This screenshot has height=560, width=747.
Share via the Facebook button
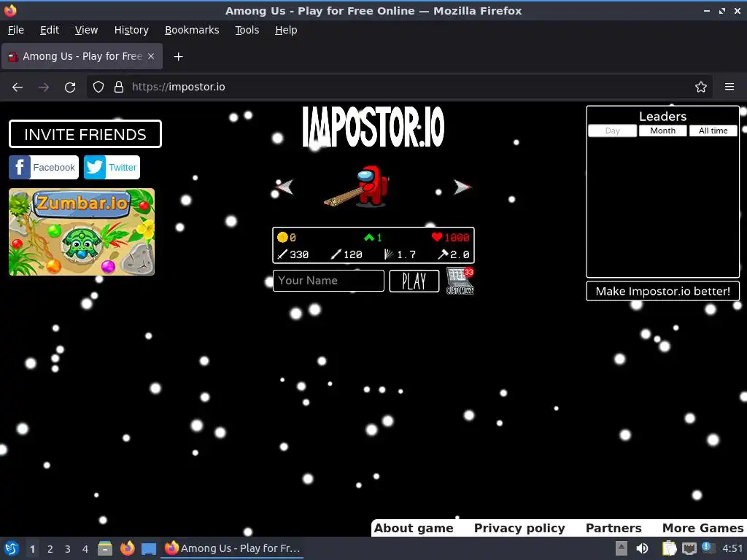pyautogui.click(x=44, y=167)
